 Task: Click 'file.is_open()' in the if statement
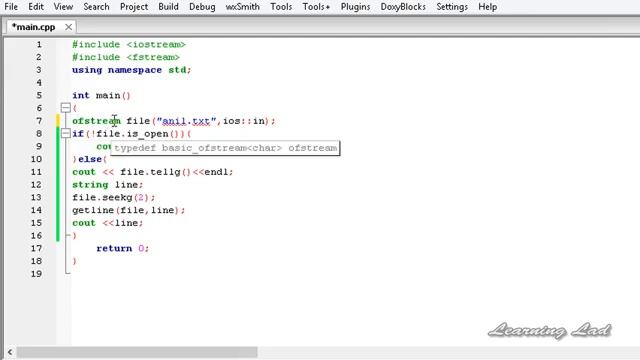[137, 133]
